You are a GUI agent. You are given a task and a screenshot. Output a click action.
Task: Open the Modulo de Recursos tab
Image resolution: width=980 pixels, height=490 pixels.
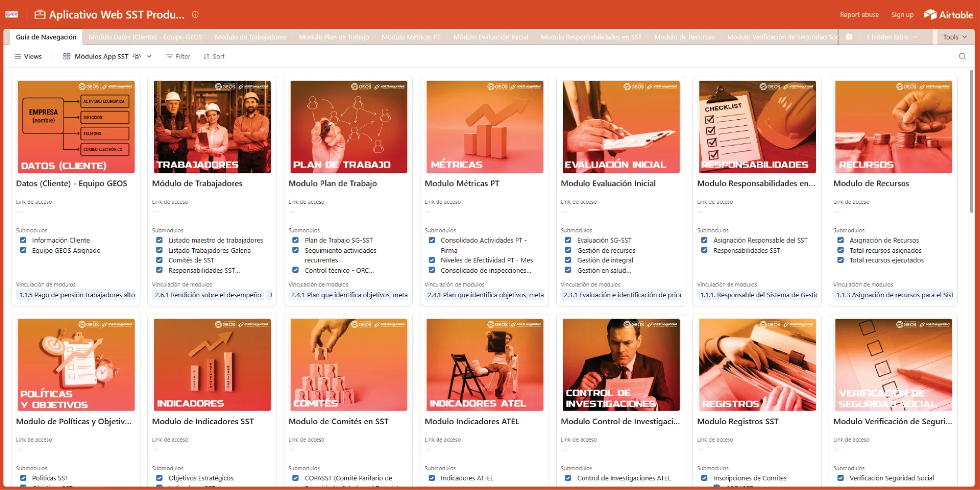684,37
